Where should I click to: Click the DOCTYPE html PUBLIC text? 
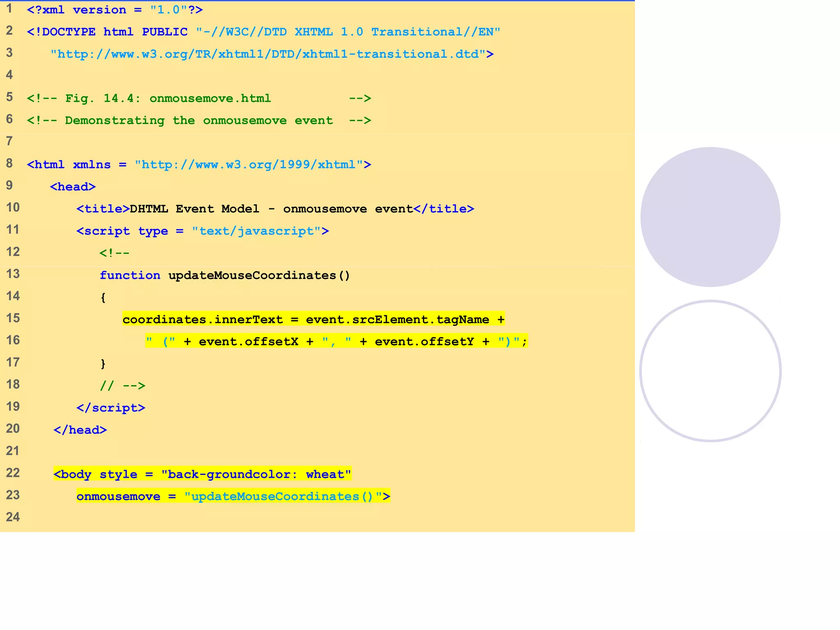(107, 32)
